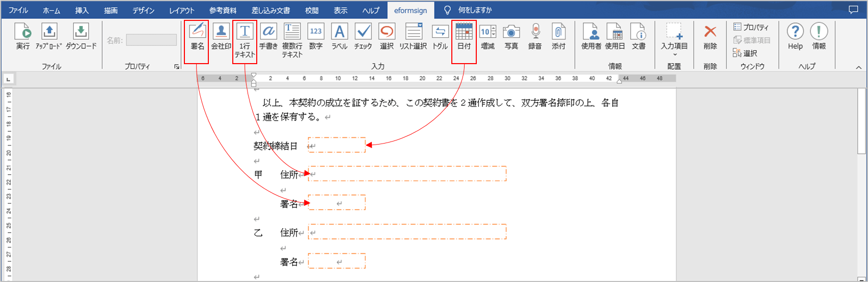Open the comments icon at top right
868x282 pixels.
[x=853, y=10]
